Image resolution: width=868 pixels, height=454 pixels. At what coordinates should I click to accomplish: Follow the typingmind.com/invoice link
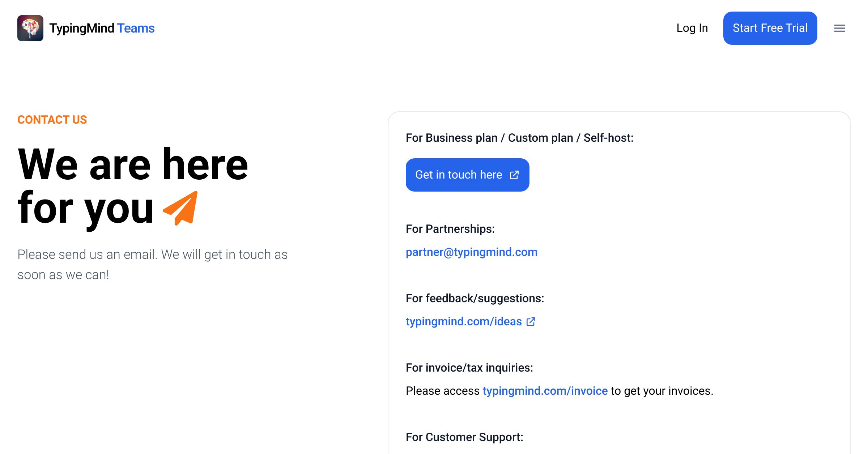tap(545, 391)
